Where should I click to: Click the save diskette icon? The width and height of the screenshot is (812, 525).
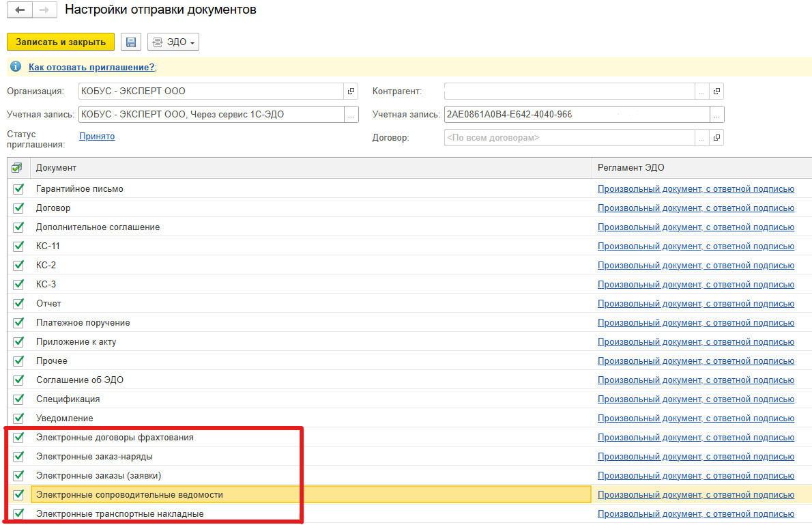131,42
